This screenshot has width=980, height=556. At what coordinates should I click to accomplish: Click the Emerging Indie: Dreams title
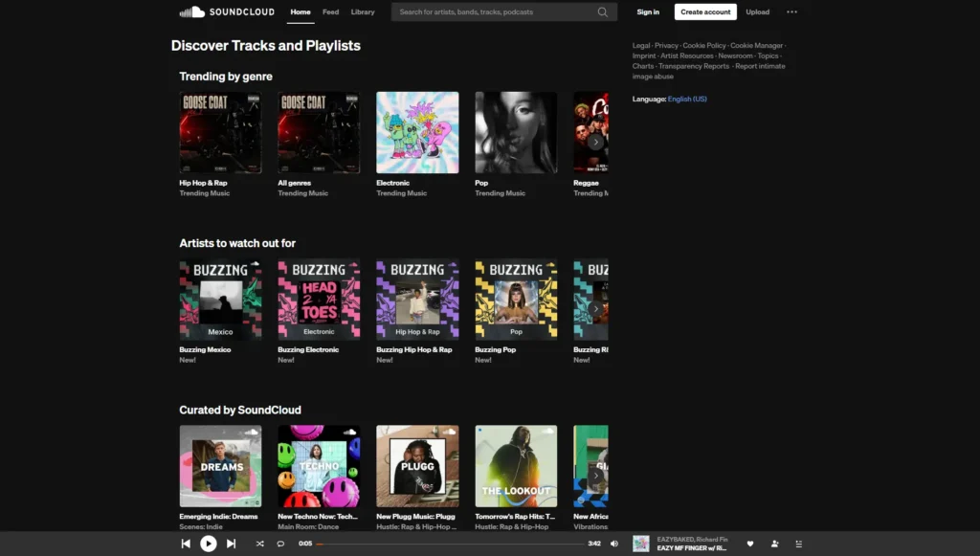[x=218, y=517]
